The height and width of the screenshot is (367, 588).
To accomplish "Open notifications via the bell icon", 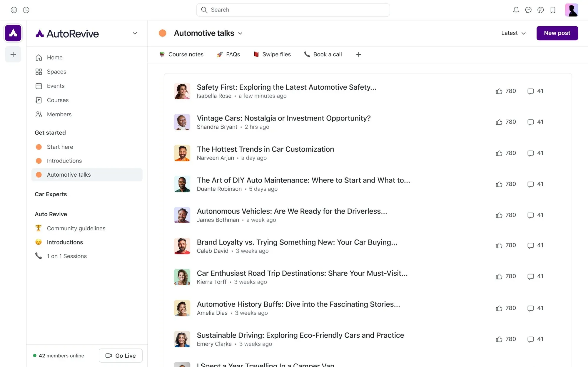I will click(x=516, y=10).
